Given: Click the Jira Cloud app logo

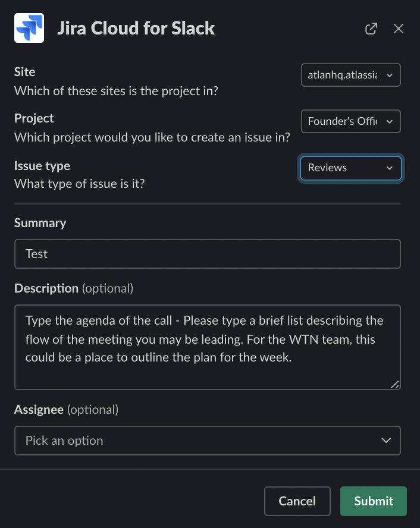Looking at the screenshot, I should click(29, 29).
